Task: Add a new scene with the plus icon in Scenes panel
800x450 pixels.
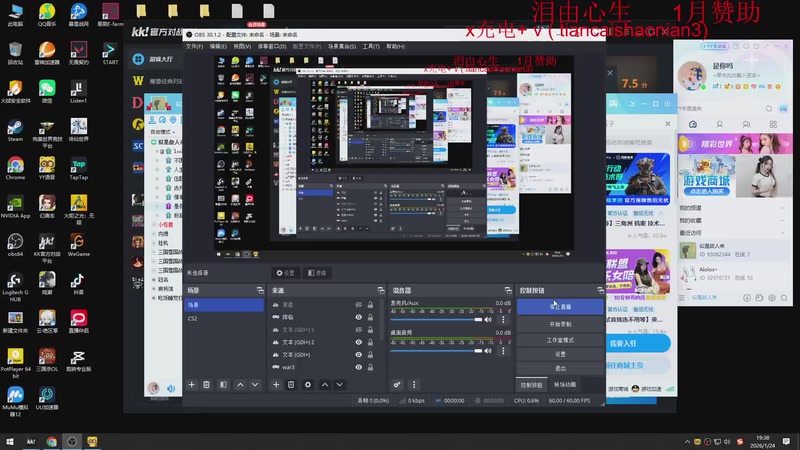Action: tap(192, 385)
